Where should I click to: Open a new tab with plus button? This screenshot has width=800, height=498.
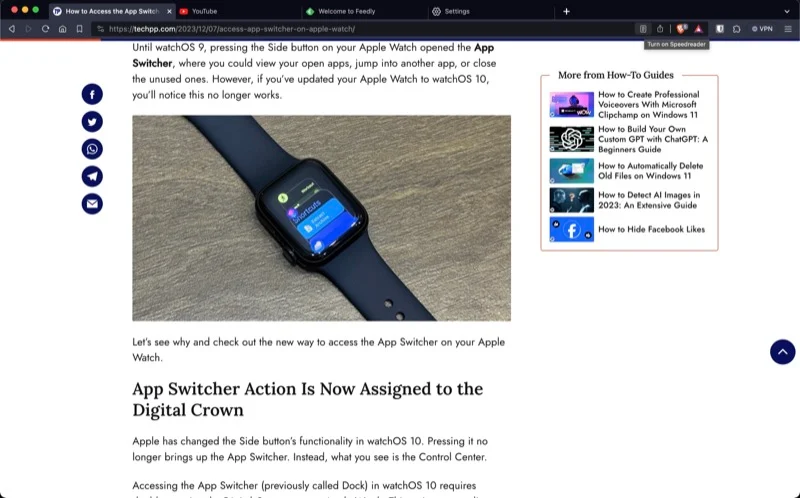(566, 11)
